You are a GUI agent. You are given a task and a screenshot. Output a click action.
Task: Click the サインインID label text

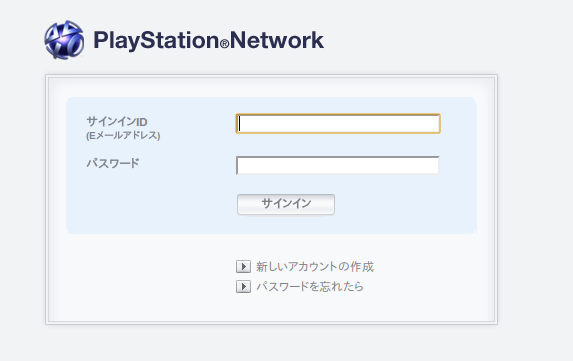[x=117, y=121]
